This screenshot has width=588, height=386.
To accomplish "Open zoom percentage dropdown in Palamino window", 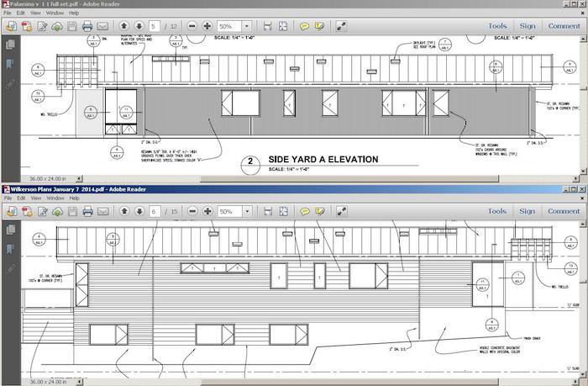I will pos(247,26).
